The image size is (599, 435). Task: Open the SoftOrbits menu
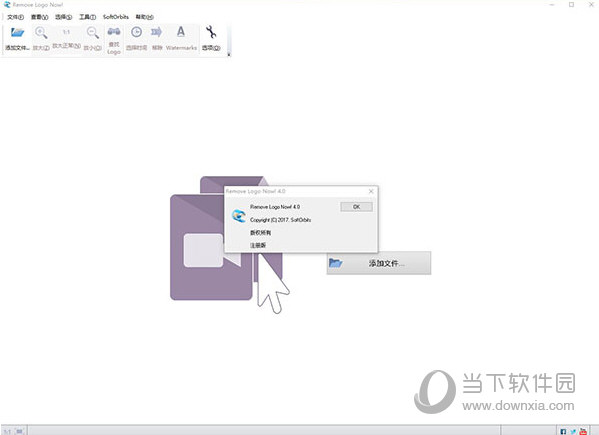(x=116, y=17)
